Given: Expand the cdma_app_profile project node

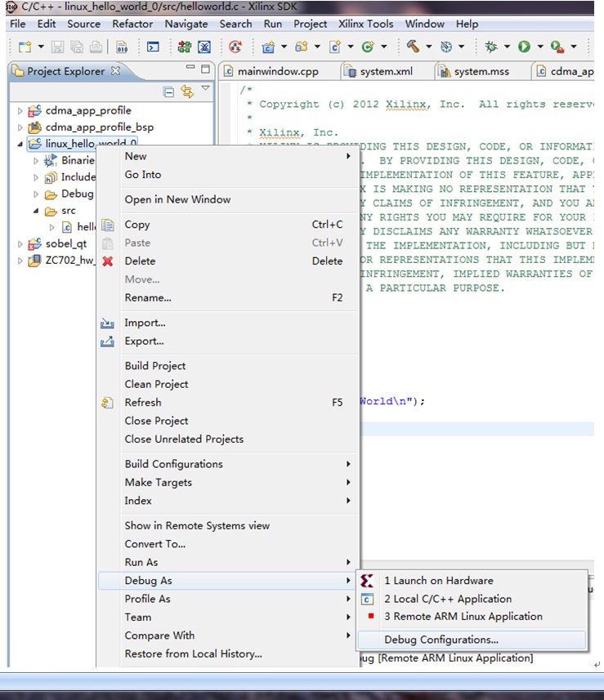Looking at the screenshot, I should click(x=20, y=111).
